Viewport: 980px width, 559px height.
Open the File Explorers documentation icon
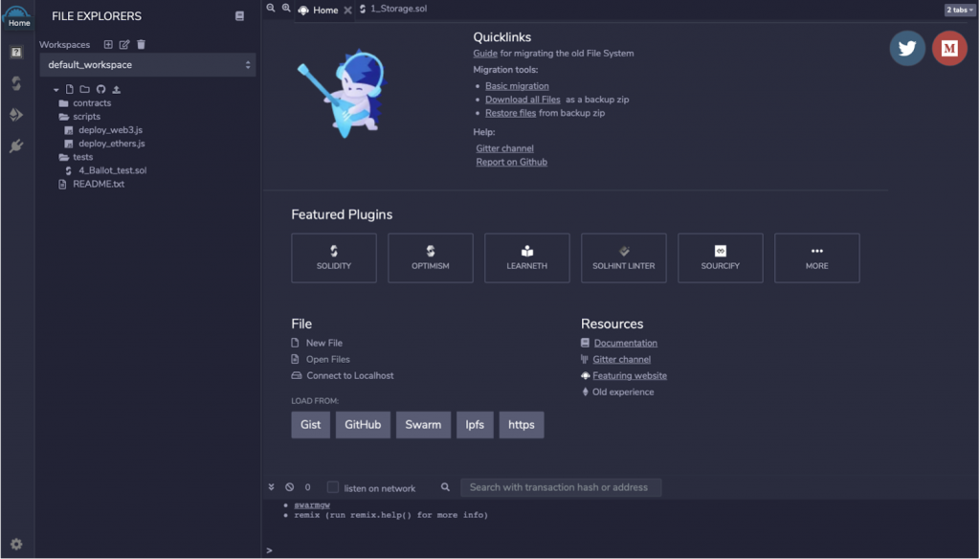[x=239, y=16]
